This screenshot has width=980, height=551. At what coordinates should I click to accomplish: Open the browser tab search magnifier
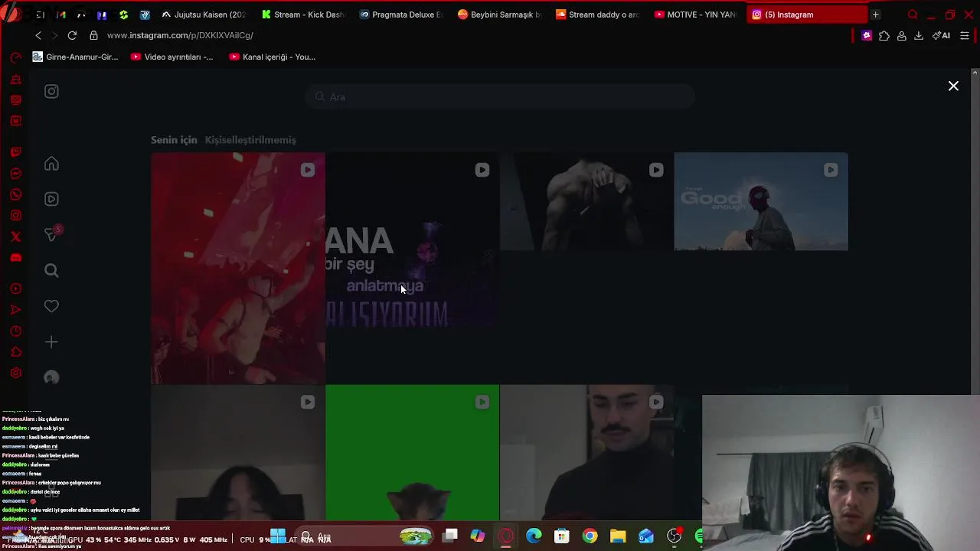click(x=912, y=15)
